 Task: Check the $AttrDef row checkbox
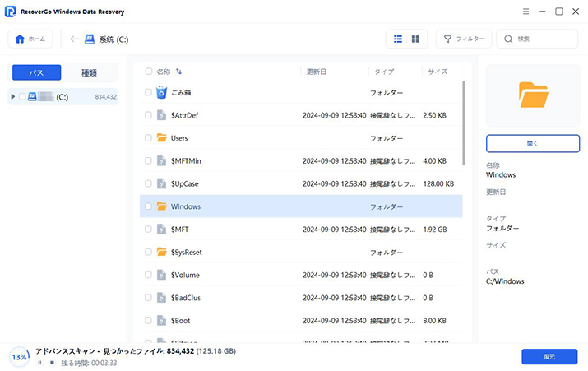(x=148, y=115)
